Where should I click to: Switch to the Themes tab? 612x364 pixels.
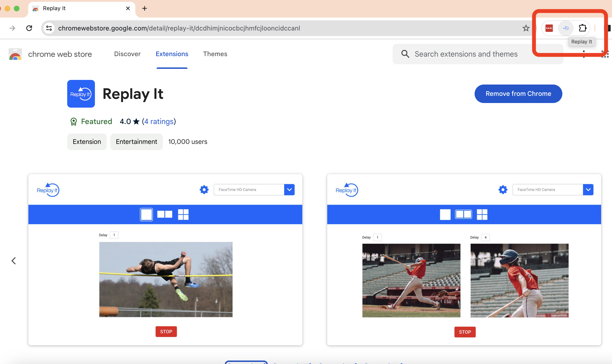[x=215, y=54]
